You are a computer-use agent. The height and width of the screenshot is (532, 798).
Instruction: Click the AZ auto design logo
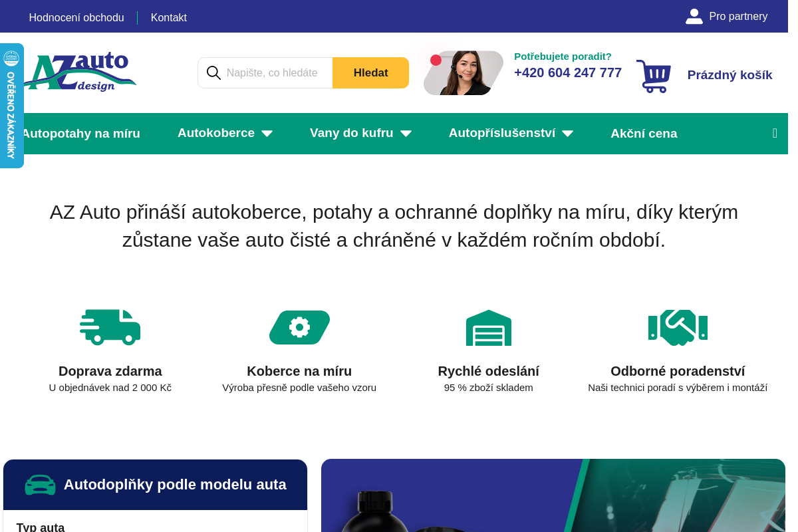pyautogui.click(x=80, y=72)
